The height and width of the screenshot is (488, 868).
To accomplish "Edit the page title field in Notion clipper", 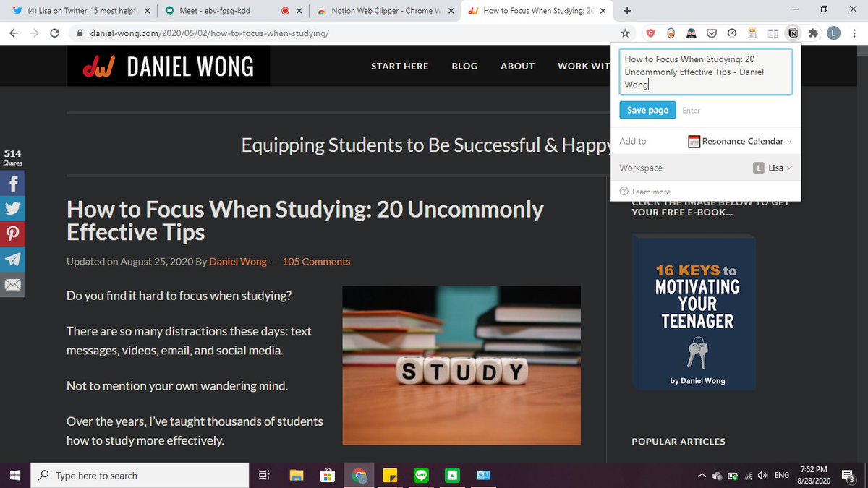I will click(705, 72).
